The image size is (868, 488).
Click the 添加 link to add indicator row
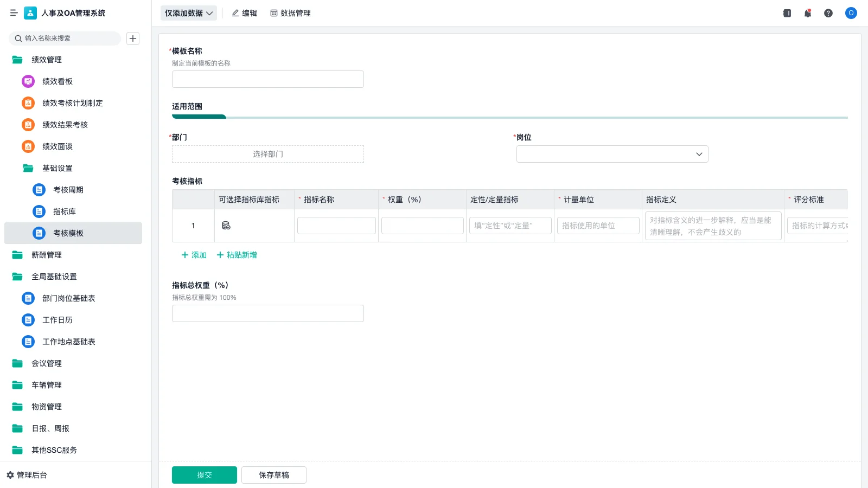pyautogui.click(x=193, y=255)
